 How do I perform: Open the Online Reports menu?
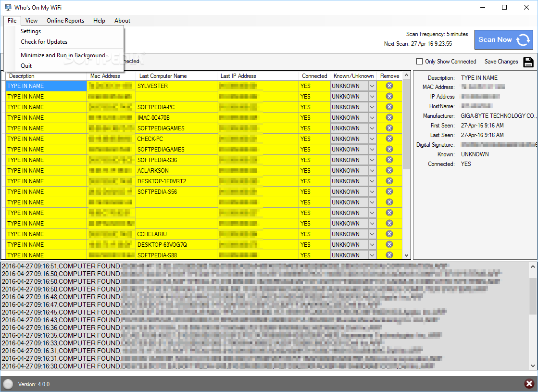point(65,21)
